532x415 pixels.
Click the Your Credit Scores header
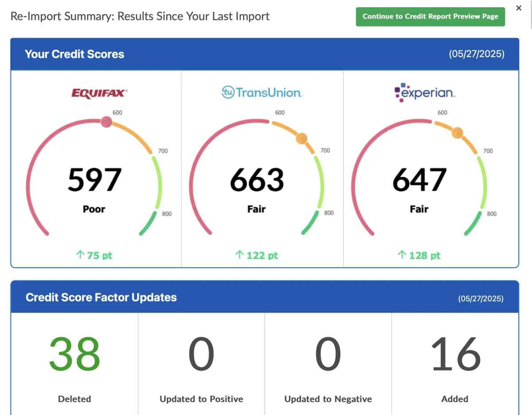click(74, 54)
